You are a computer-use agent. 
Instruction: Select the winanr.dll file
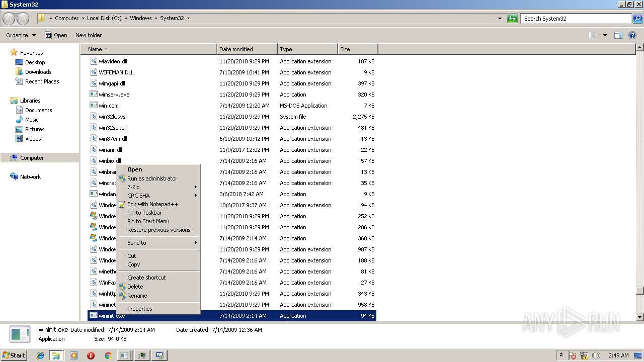[110, 150]
